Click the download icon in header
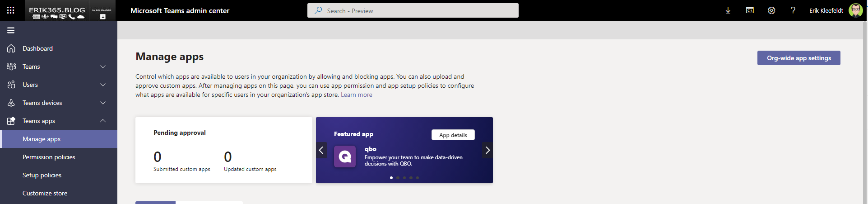Viewport: 868px width, 204px height. 728,10
